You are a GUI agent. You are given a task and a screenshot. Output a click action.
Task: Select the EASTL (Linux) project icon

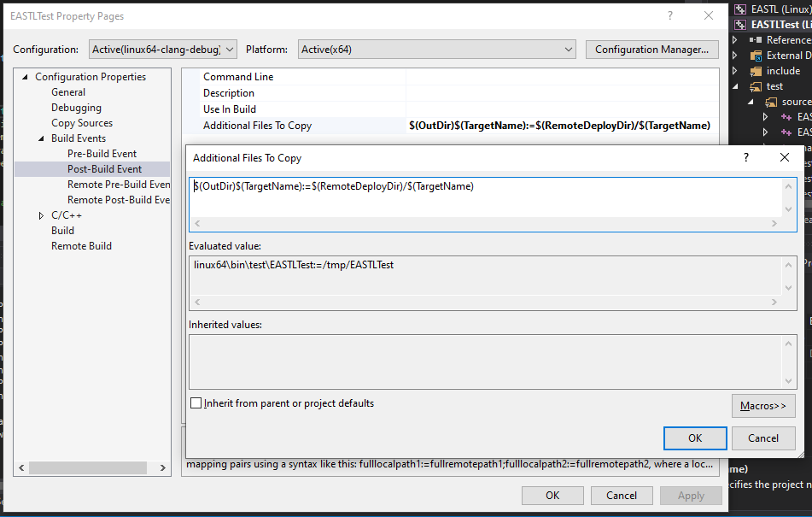coord(739,8)
